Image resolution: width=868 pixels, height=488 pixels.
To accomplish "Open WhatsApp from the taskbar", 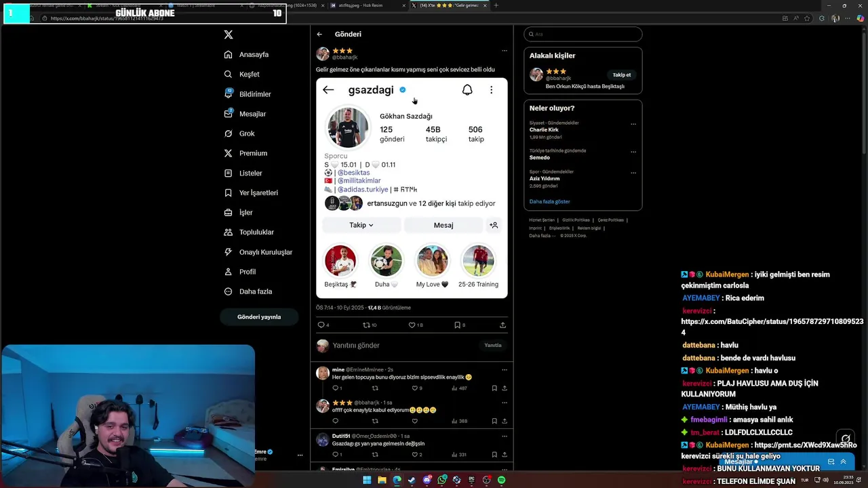I will coord(442,480).
